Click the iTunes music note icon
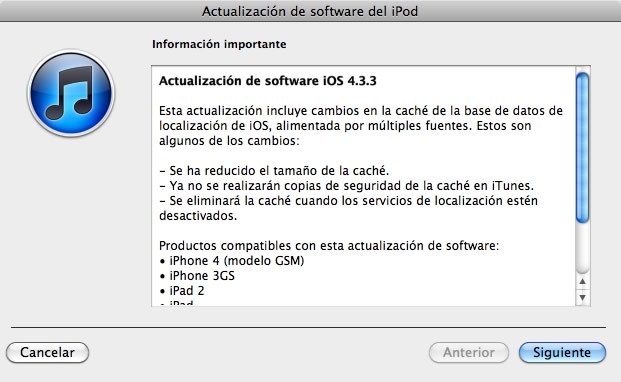Viewport: 621px width, 382px height. click(71, 93)
